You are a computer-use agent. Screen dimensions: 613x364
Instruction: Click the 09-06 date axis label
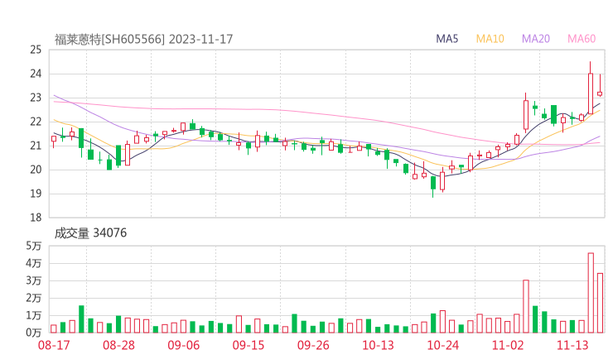tap(184, 345)
